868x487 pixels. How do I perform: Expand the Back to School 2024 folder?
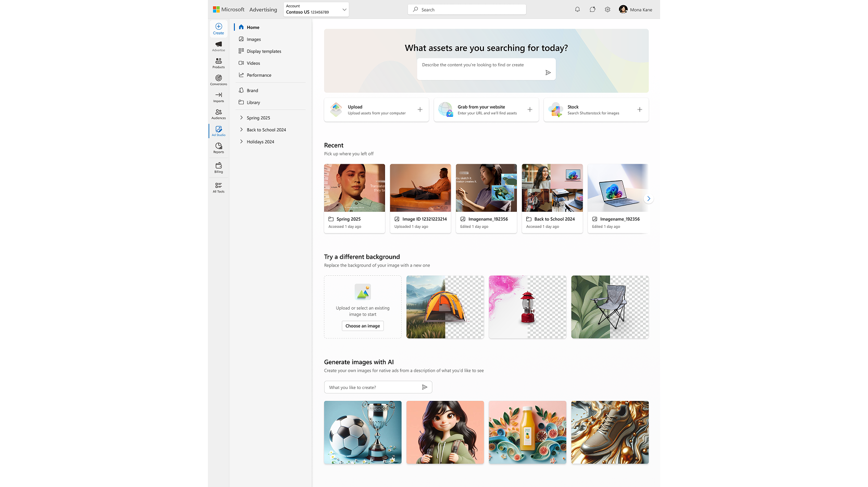click(x=241, y=130)
